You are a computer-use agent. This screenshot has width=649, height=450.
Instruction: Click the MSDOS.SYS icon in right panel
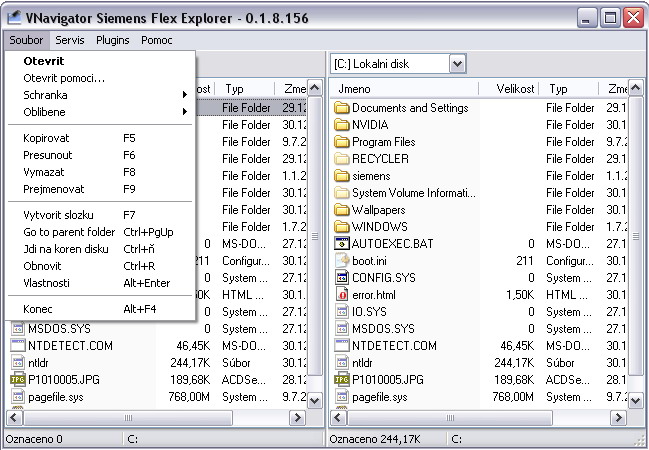(341, 329)
